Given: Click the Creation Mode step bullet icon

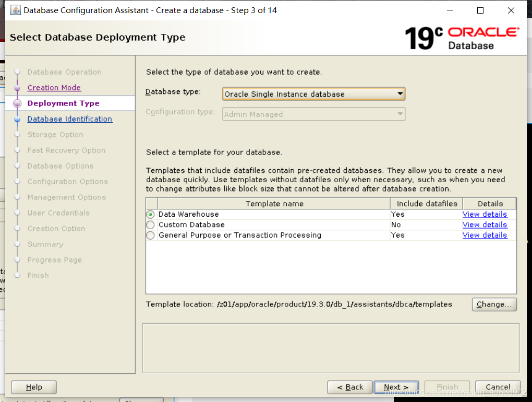Looking at the screenshot, I should (17, 88).
